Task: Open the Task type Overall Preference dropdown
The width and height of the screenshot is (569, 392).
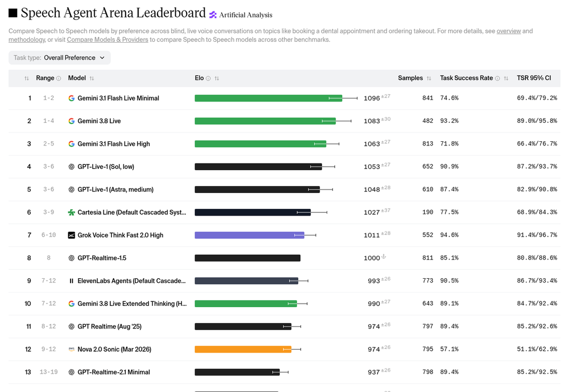Action: click(x=60, y=58)
